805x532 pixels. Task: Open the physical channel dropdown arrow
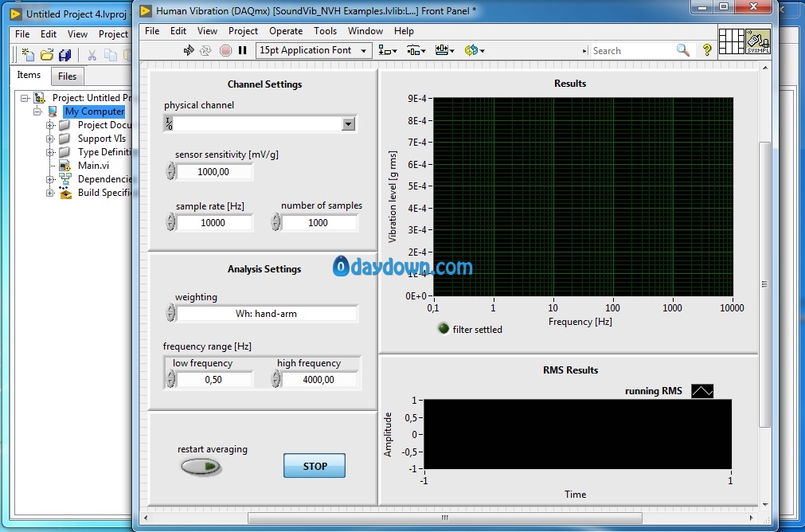349,123
